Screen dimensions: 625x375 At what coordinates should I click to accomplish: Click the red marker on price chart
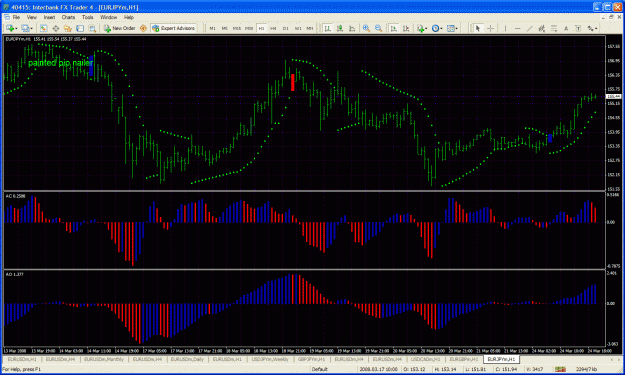(x=293, y=82)
